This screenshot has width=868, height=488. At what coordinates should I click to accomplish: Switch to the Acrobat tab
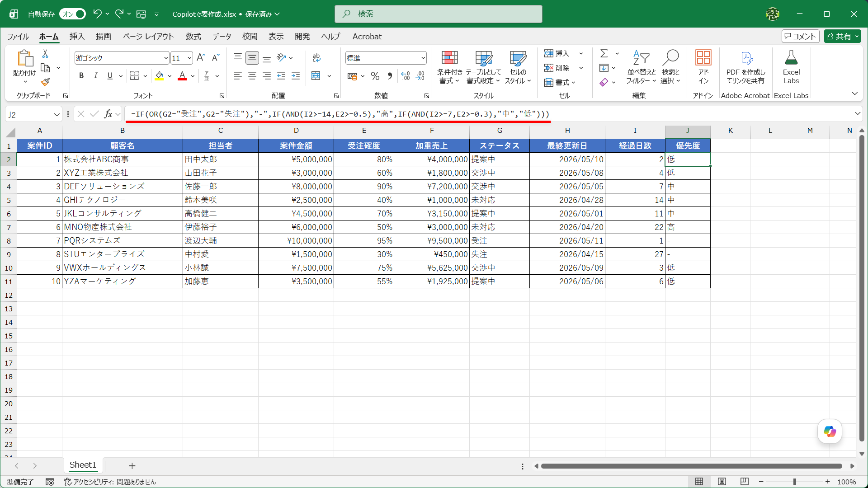(367, 36)
